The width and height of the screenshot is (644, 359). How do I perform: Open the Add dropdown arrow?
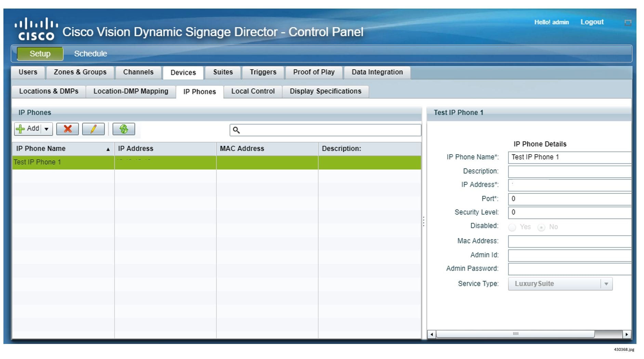click(x=47, y=129)
